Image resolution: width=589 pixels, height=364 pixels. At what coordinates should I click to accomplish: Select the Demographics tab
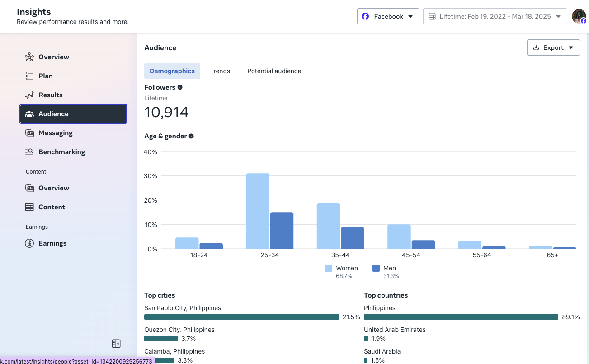pos(172,71)
